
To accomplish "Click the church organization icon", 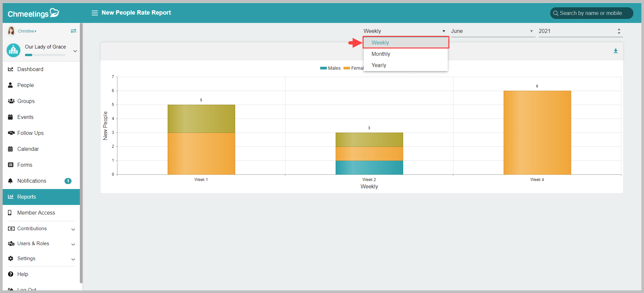I will 13,50.
